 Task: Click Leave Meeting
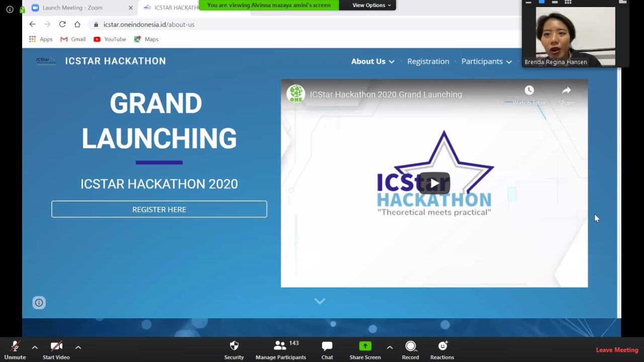pos(617,350)
